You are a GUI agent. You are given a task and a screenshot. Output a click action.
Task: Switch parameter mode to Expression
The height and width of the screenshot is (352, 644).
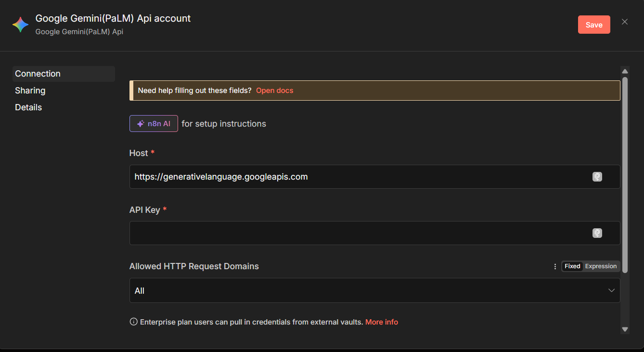pyautogui.click(x=601, y=266)
